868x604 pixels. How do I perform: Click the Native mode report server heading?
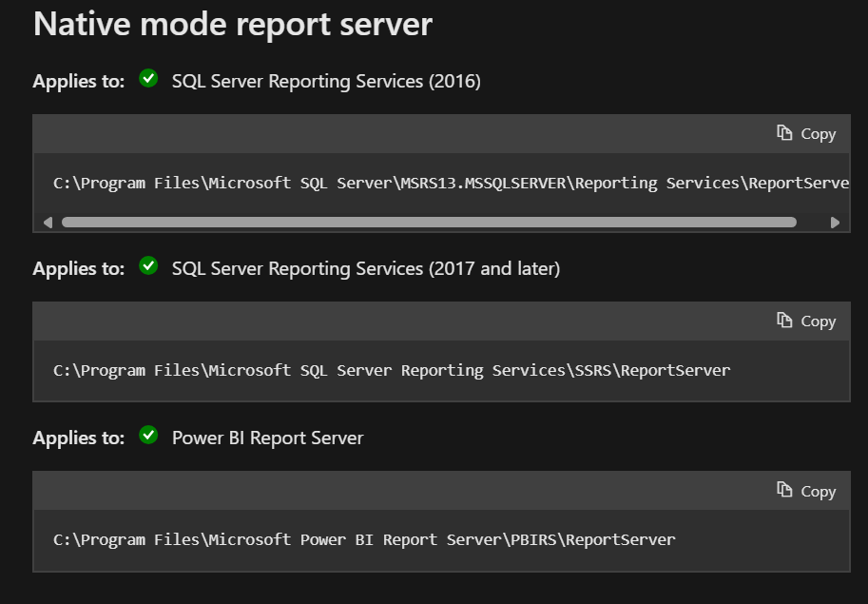(x=233, y=24)
